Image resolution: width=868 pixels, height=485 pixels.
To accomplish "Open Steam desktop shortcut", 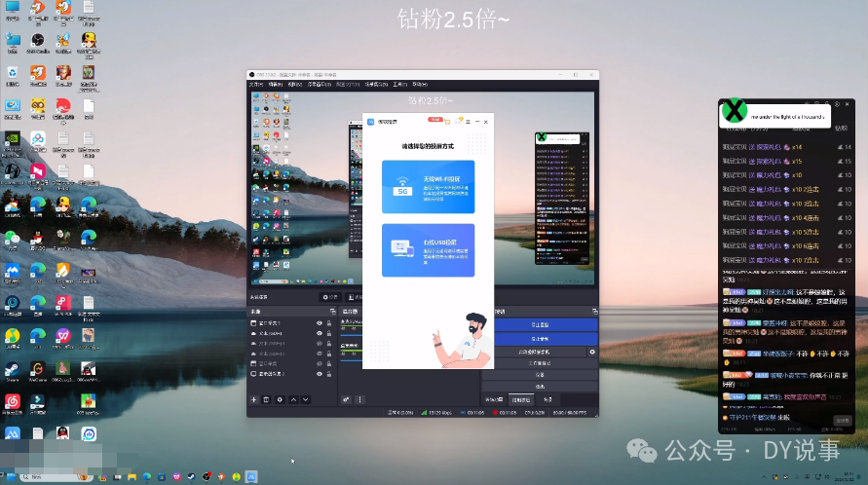I will click(13, 371).
